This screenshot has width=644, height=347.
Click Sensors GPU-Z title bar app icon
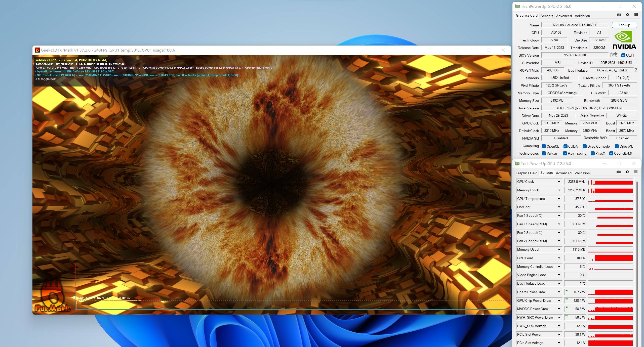pyautogui.click(x=517, y=163)
